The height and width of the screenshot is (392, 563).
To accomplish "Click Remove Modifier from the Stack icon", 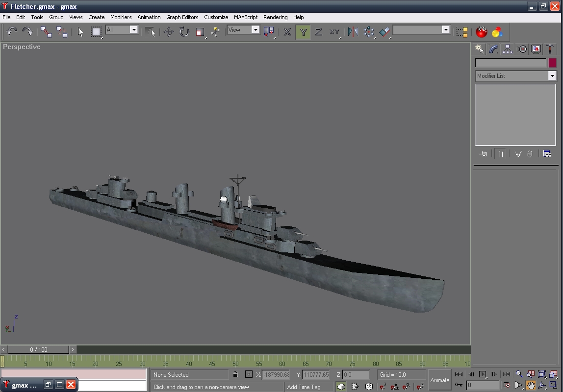I will pyautogui.click(x=530, y=154).
